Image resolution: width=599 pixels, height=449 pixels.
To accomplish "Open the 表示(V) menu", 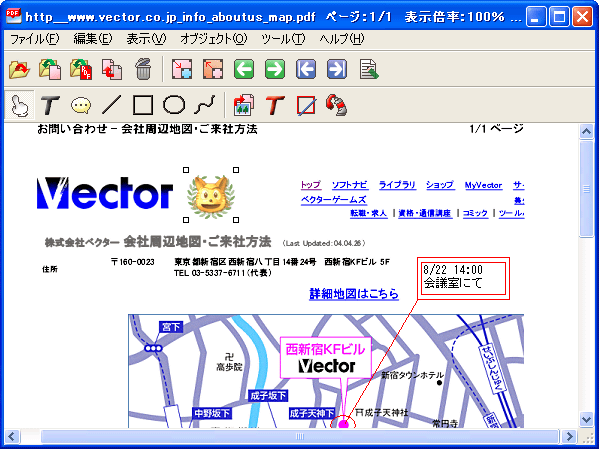I will click(x=146, y=39).
